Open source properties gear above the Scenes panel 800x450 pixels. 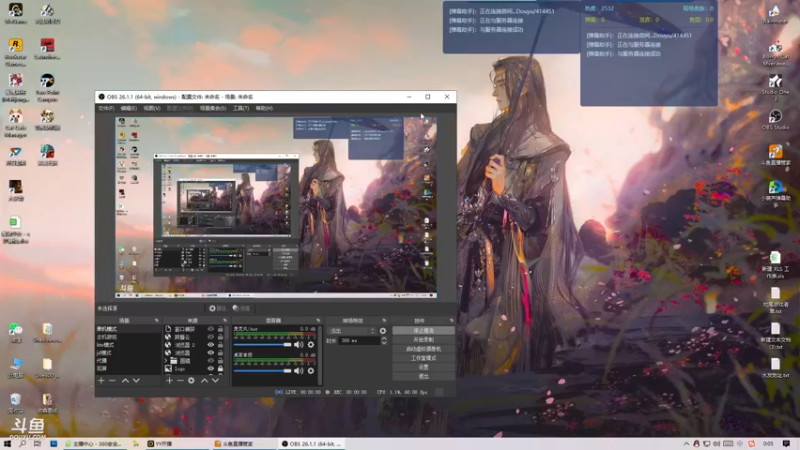[x=217, y=308]
